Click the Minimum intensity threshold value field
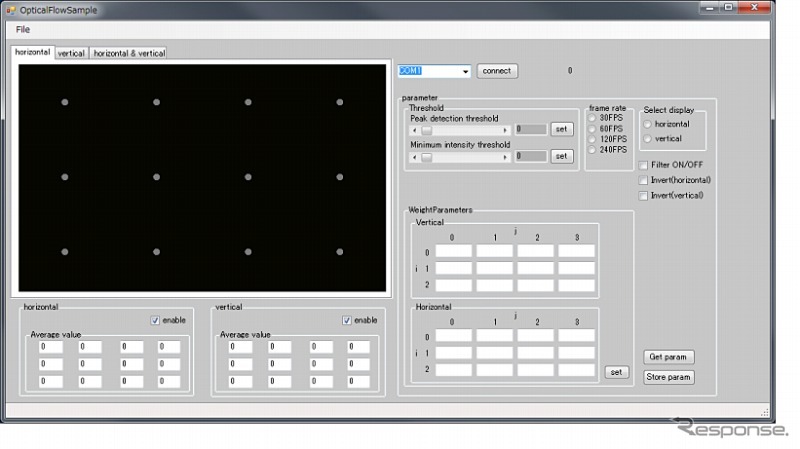 point(531,156)
